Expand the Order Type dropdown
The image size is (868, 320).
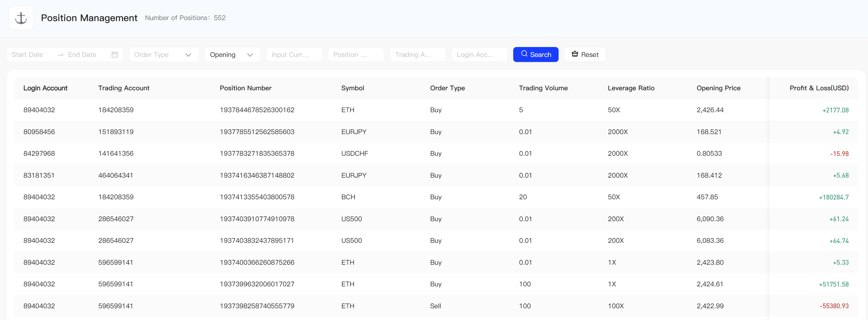click(x=164, y=54)
